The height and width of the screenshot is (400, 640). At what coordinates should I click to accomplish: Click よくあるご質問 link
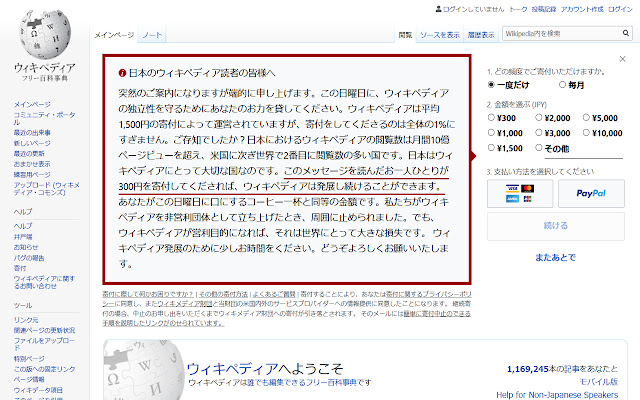click(274, 294)
